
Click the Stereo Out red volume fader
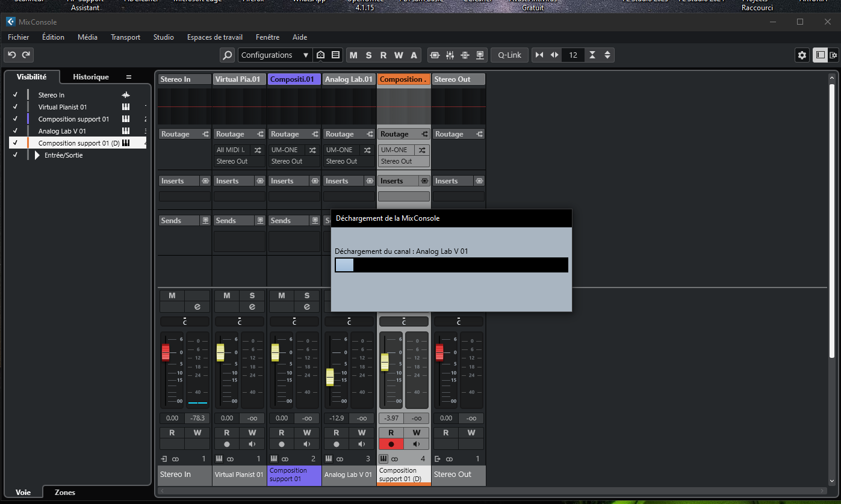(439, 352)
